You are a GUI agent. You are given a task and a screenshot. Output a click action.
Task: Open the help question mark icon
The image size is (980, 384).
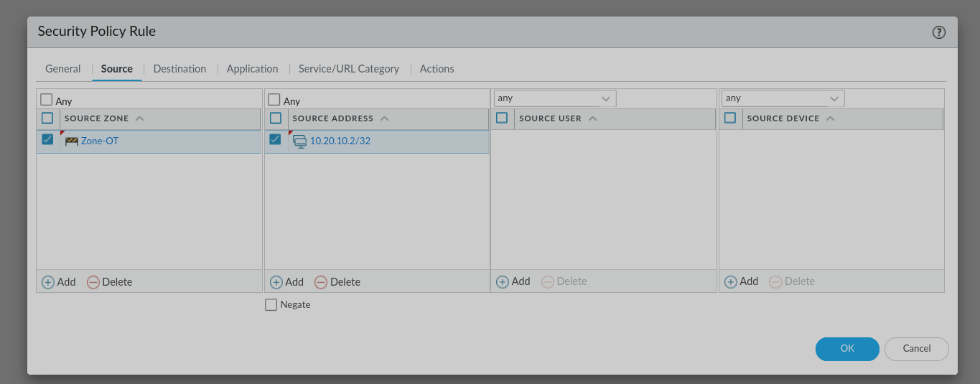coord(938,32)
